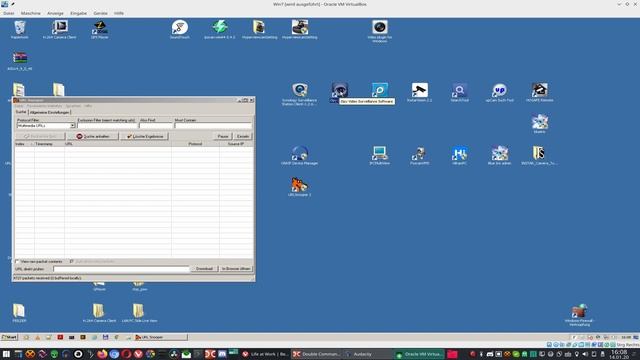Launch URL Snooper 2 desktop shortcut
Viewport: 640px width, 360px height.
(299, 187)
